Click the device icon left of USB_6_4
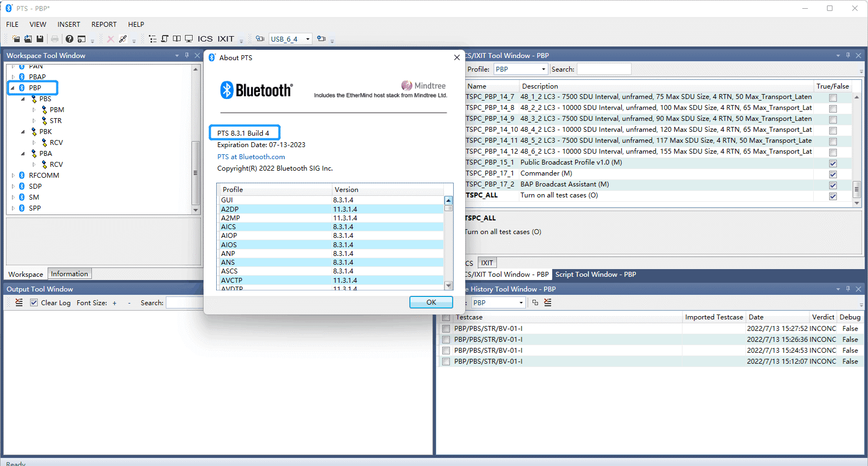 261,39
